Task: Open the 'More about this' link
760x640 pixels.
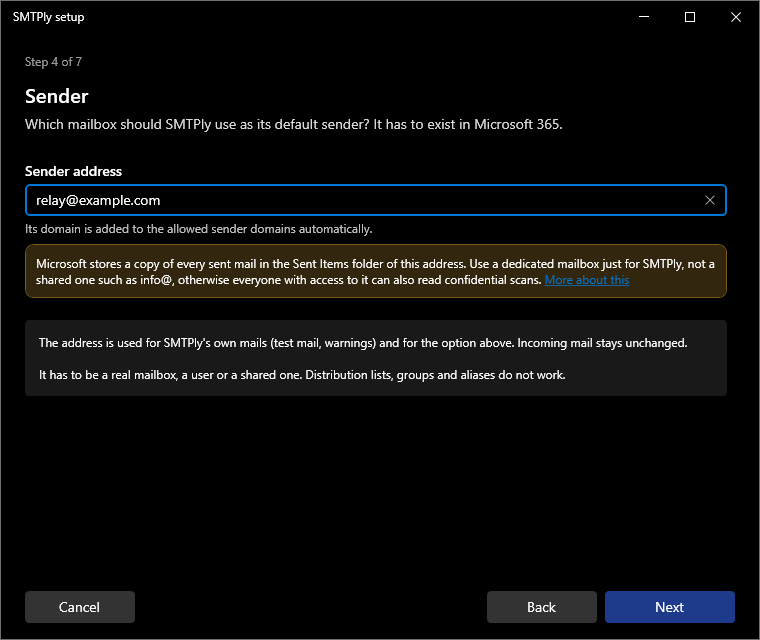Action: point(586,280)
